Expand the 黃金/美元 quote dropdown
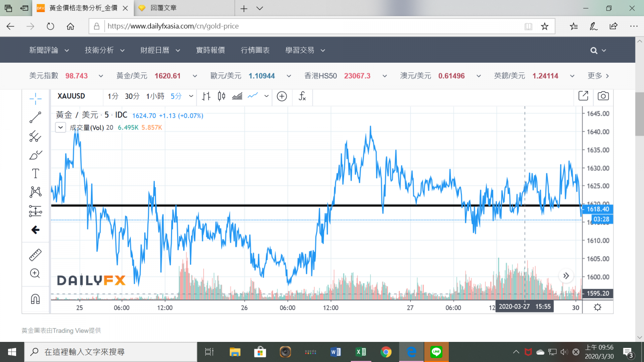The image size is (644, 362). 195,76
